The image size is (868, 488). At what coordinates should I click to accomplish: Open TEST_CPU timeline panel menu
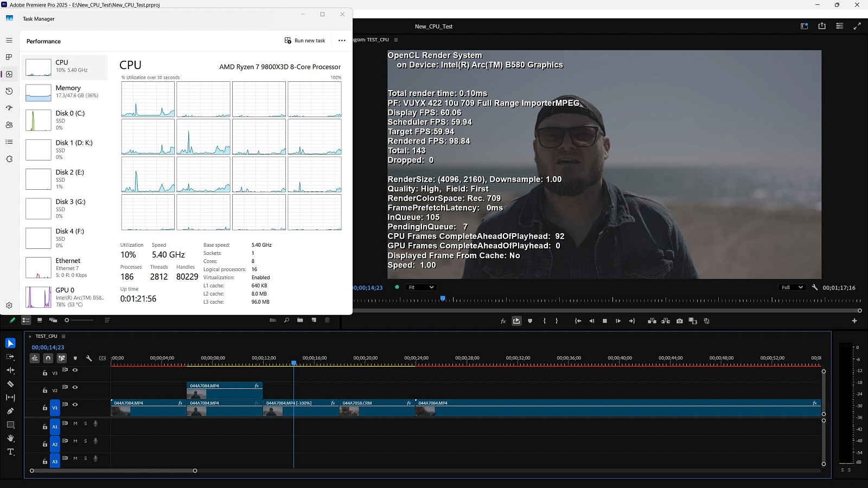click(x=63, y=336)
